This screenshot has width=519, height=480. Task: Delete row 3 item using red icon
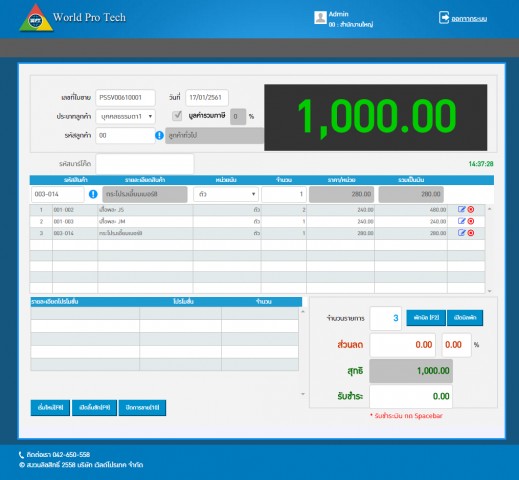click(471, 233)
